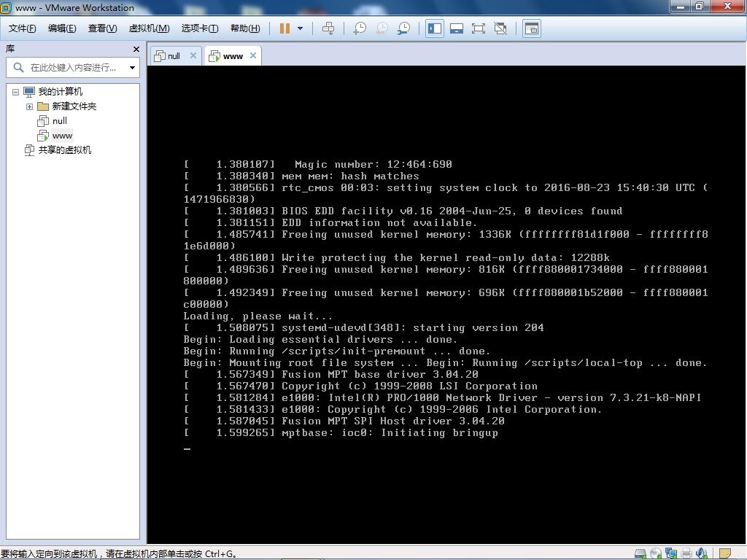
Task: Click the 'Magic number: 12:464:690' console line
Action: 373,164
